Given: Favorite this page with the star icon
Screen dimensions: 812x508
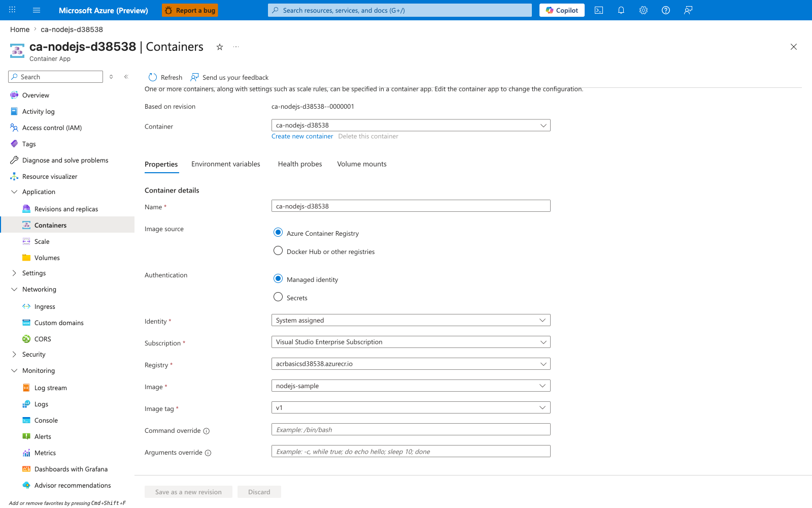Looking at the screenshot, I should point(220,47).
